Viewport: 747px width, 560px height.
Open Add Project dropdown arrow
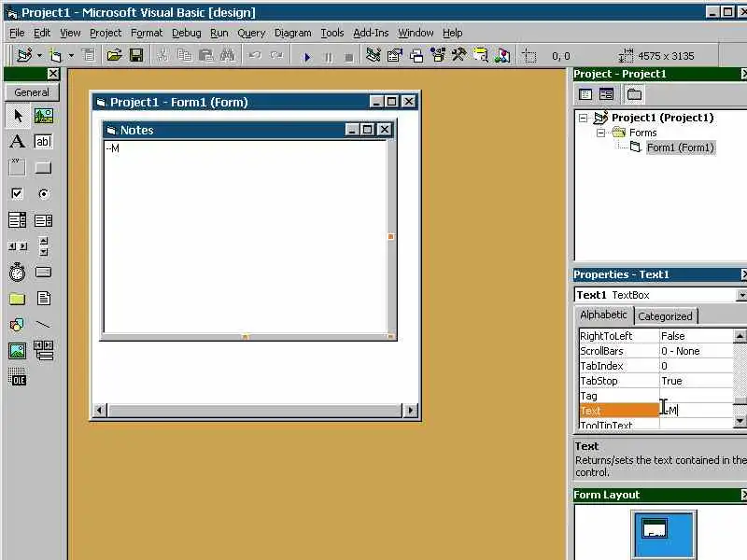coord(39,56)
